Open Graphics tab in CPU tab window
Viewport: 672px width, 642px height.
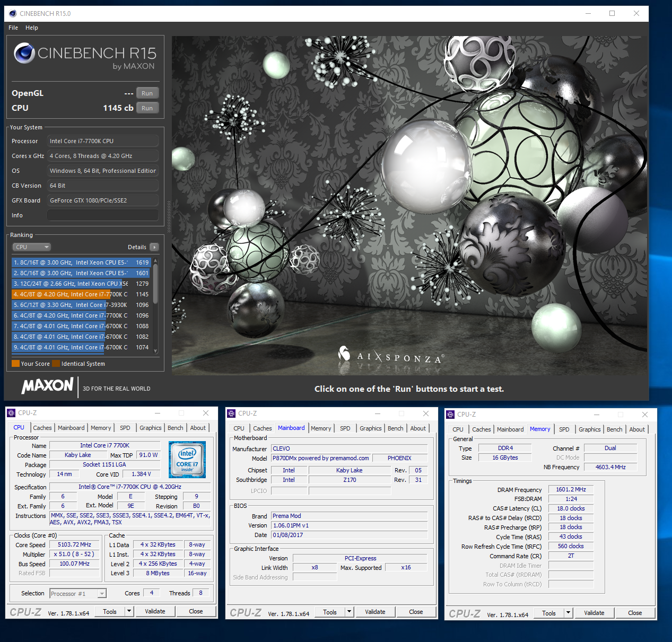pyautogui.click(x=151, y=428)
